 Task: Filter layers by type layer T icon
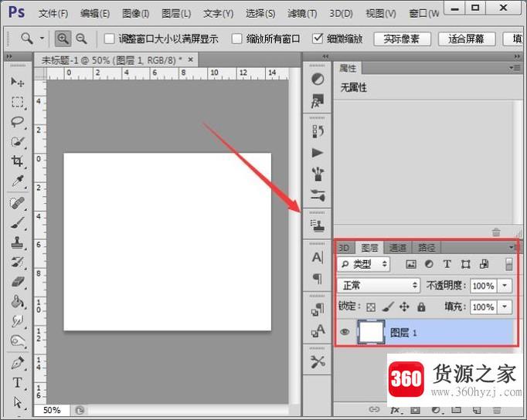pos(447,264)
